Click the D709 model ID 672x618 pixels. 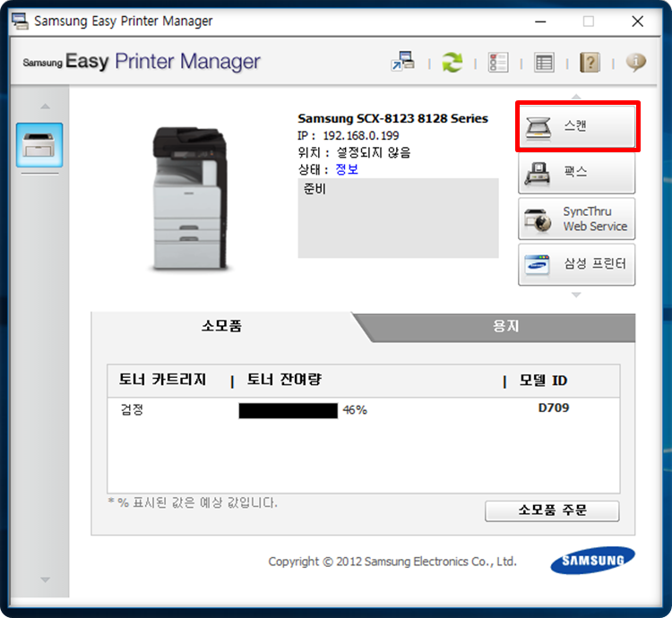tap(554, 408)
